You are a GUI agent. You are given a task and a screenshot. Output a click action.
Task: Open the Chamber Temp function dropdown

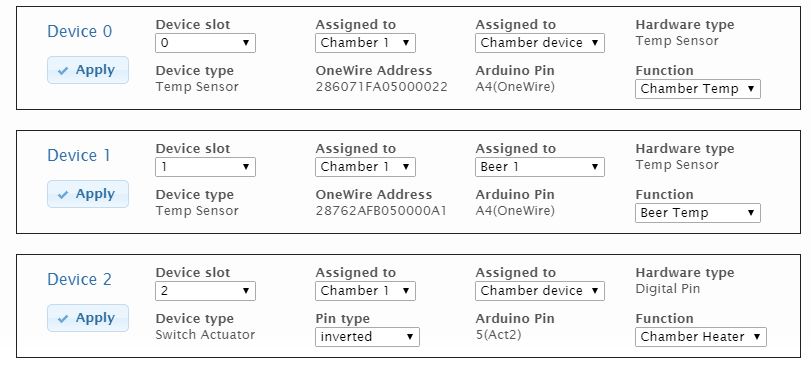click(x=698, y=89)
